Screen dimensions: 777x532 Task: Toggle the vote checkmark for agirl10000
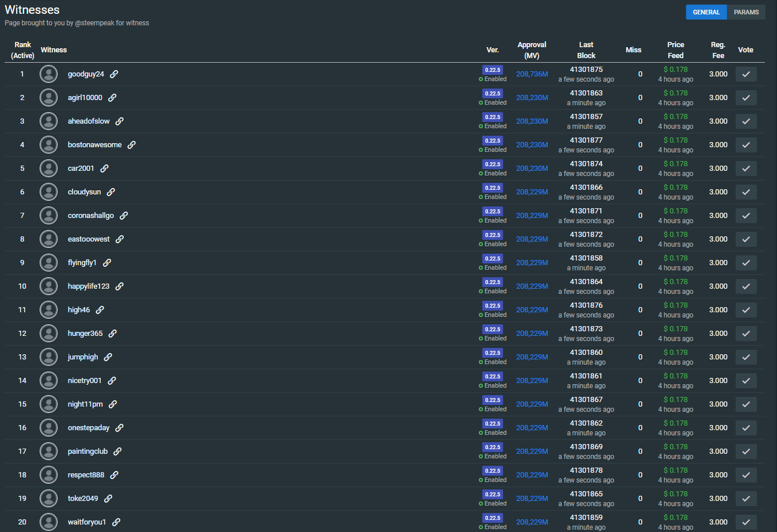click(746, 98)
